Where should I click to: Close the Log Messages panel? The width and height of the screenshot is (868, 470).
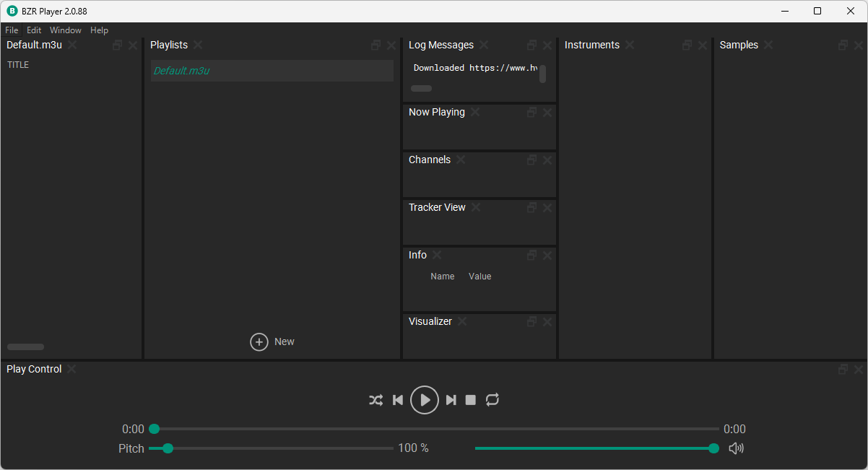(x=547, y=45)
